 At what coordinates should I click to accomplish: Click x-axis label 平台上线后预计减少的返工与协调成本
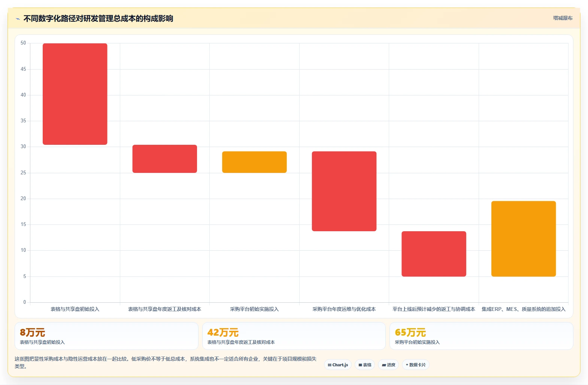click(x=434, y=309)
